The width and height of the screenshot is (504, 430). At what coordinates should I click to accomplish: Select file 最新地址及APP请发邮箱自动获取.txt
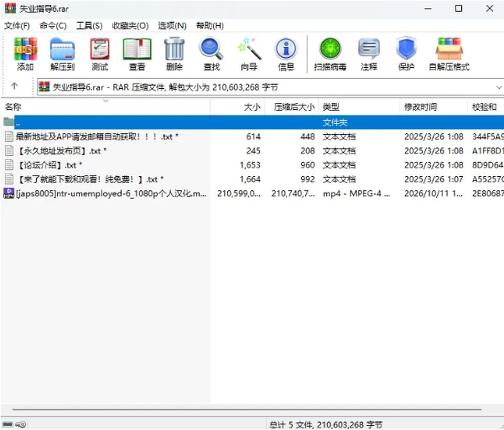pos(97,137)
